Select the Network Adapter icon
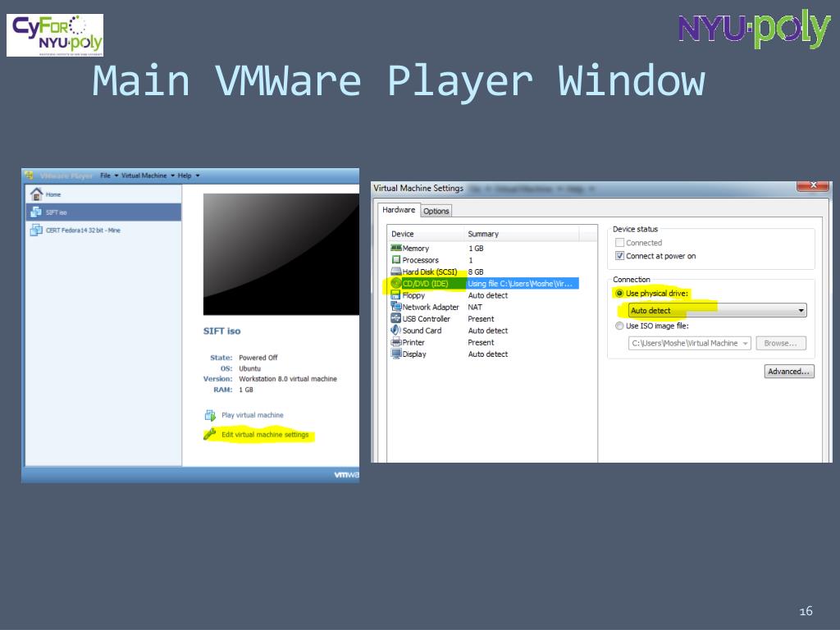The width and height of the screenshot is (840, 630). pyautogui.click(x=396, y=307)
